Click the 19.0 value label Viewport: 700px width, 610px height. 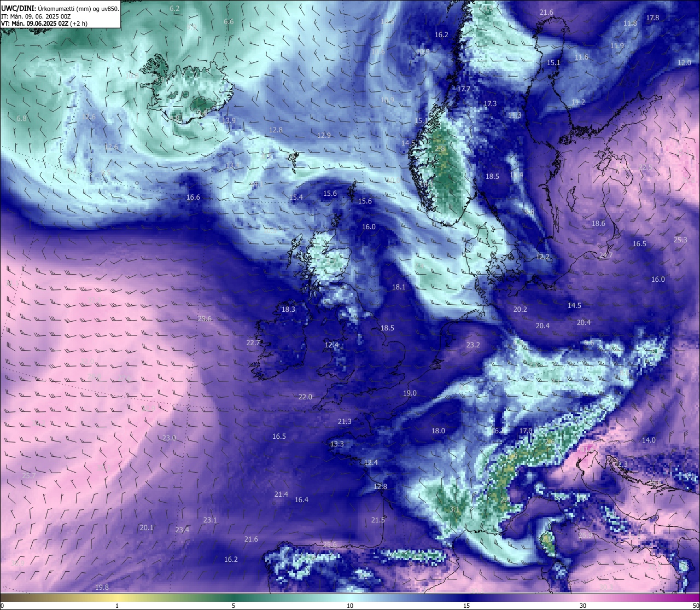(410, 393)
